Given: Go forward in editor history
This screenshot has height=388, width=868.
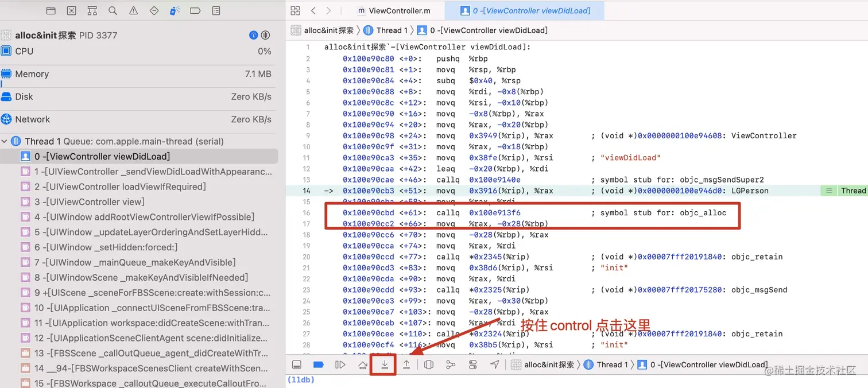Looking at the screenshot, I should coord(328,11).
